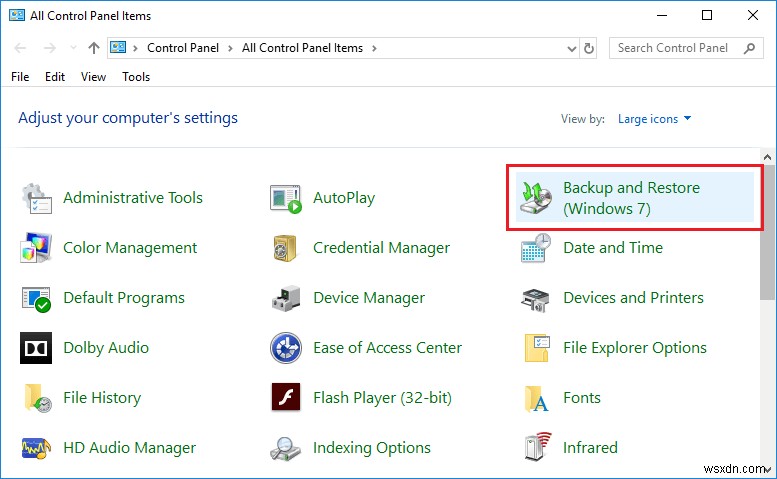The image size is (777, 479).
Task: Open the Ease of Access Center icon
Action: 286,348
